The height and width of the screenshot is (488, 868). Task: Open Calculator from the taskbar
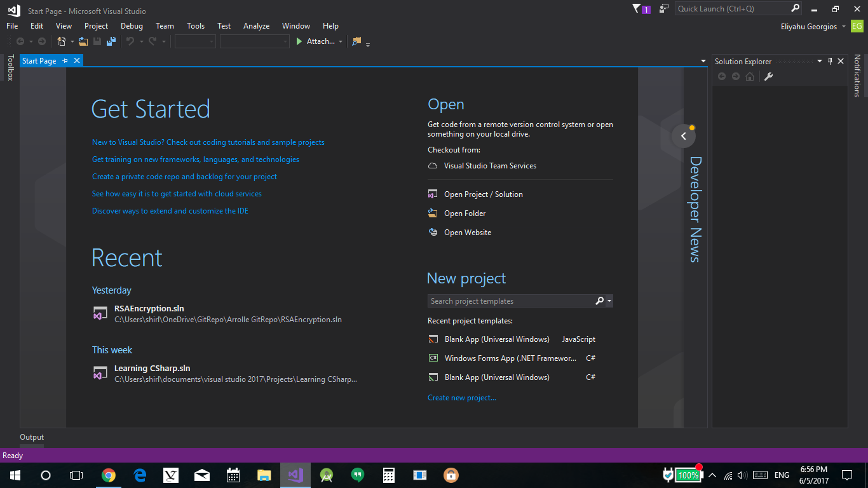point(389,475)
